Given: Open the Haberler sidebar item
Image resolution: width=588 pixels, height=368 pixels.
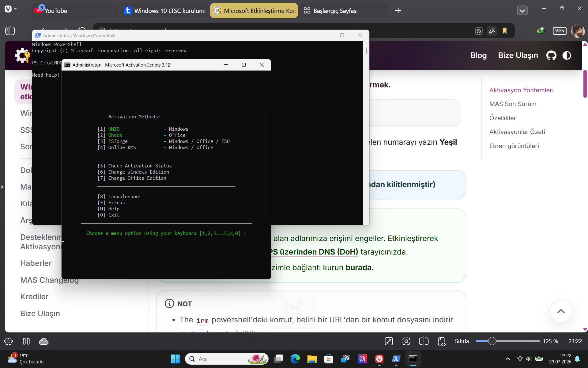Looking at the screenshot, I should (x=36, y=263).
